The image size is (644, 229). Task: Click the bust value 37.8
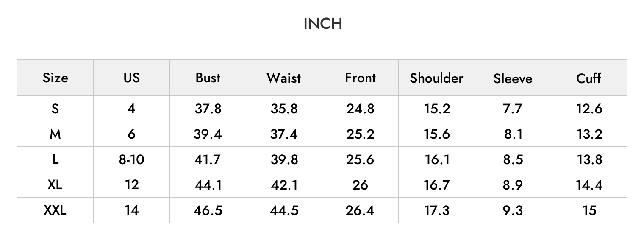coord(208,109)
